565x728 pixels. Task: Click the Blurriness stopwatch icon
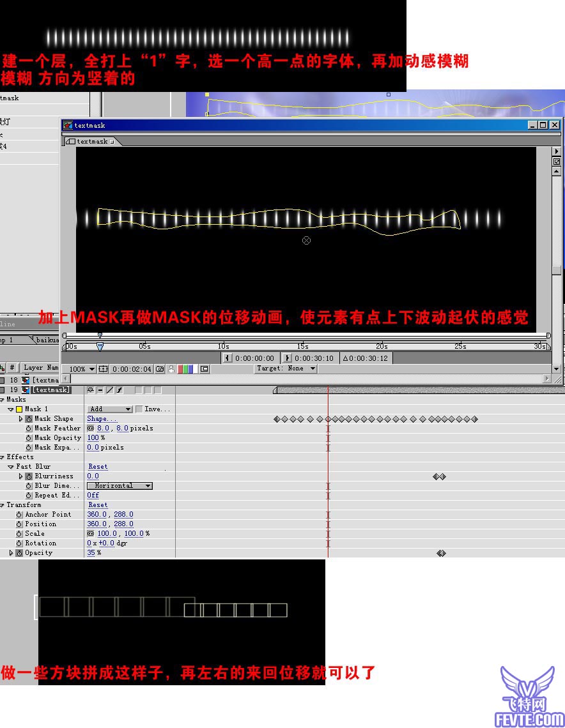click(x=29, y=476)
